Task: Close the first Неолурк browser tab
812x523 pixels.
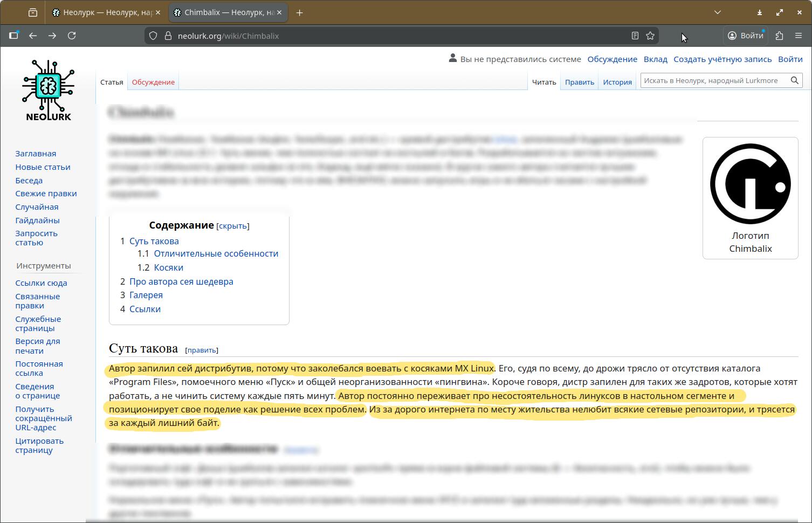Action: pos(158,12)
